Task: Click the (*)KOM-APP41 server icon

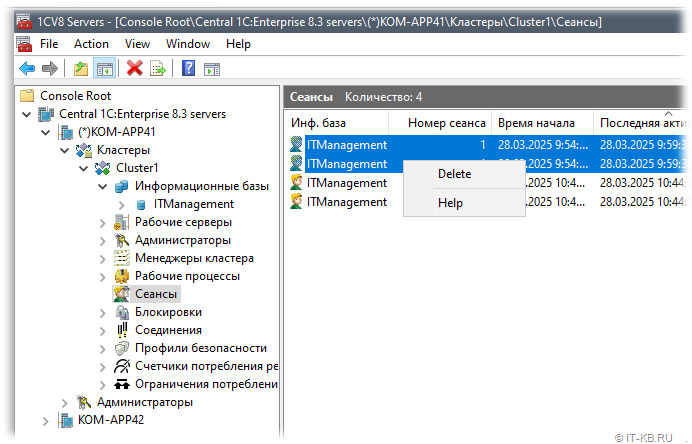Action: coord(66,132)
